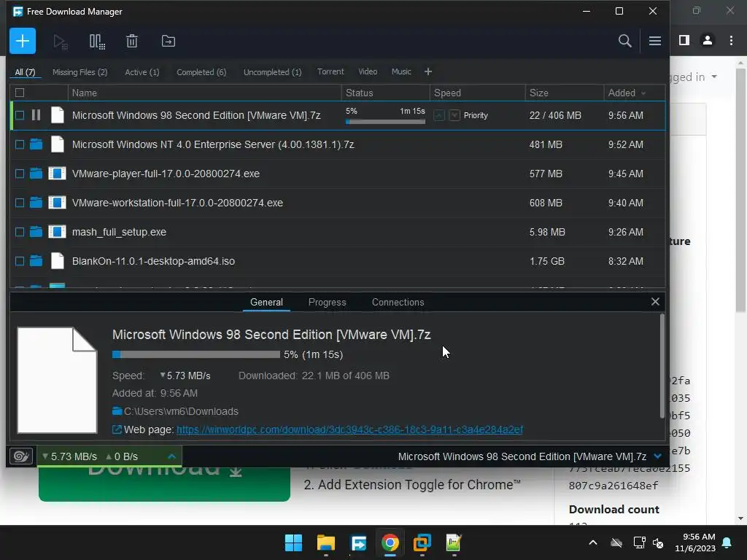Open folder icon for Windows NT 4.0 row
Screen dimensions: 747x560
coord(36,144)
